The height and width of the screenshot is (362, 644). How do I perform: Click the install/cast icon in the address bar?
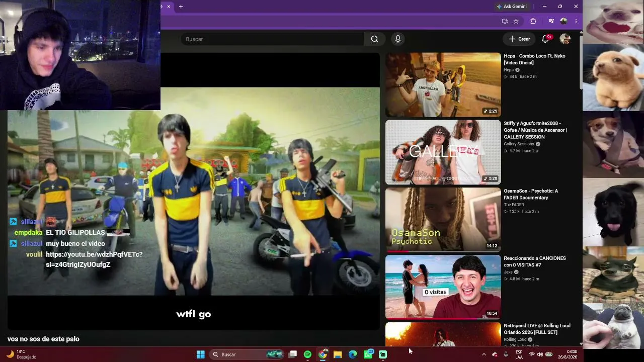[x=505, y=21]
